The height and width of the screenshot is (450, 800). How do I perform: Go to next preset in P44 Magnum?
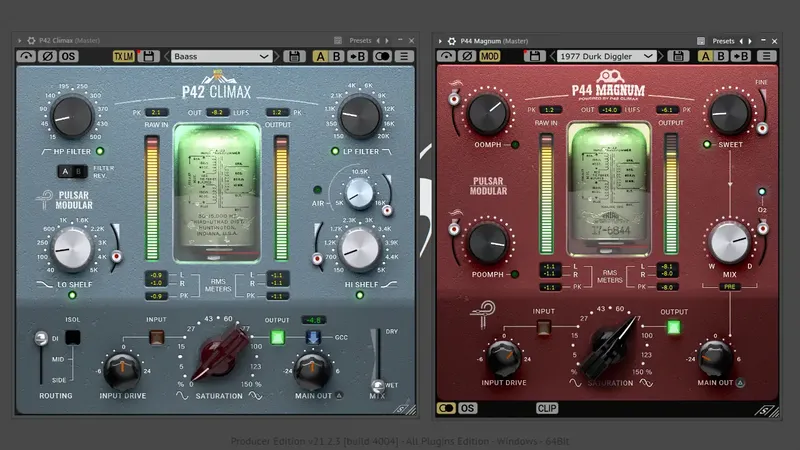click(661, 56)
